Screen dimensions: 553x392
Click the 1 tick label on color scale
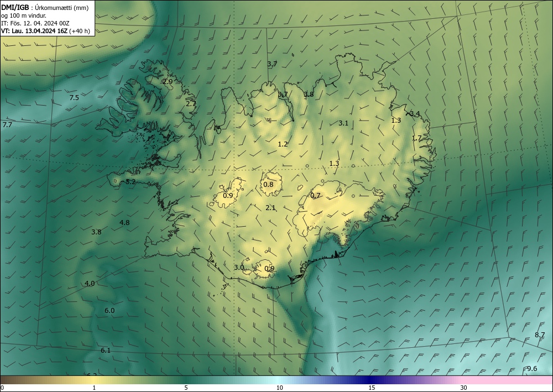coord(94,388)
